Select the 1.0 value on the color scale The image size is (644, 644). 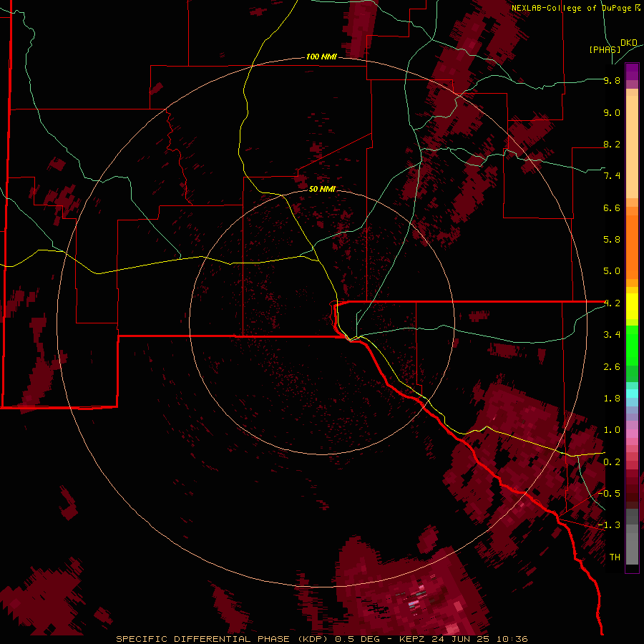click(612, 430)
